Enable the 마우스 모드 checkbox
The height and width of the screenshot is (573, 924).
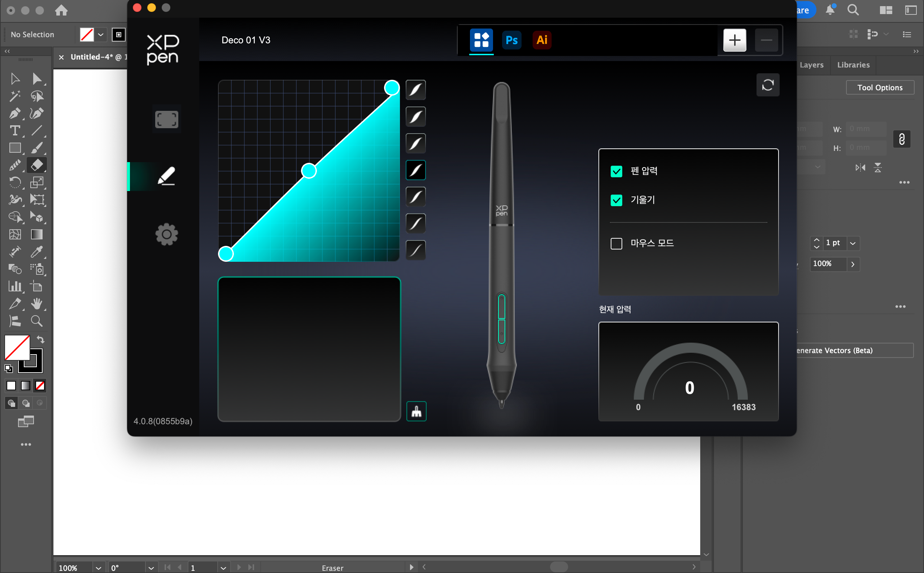[x=616, y=243]
